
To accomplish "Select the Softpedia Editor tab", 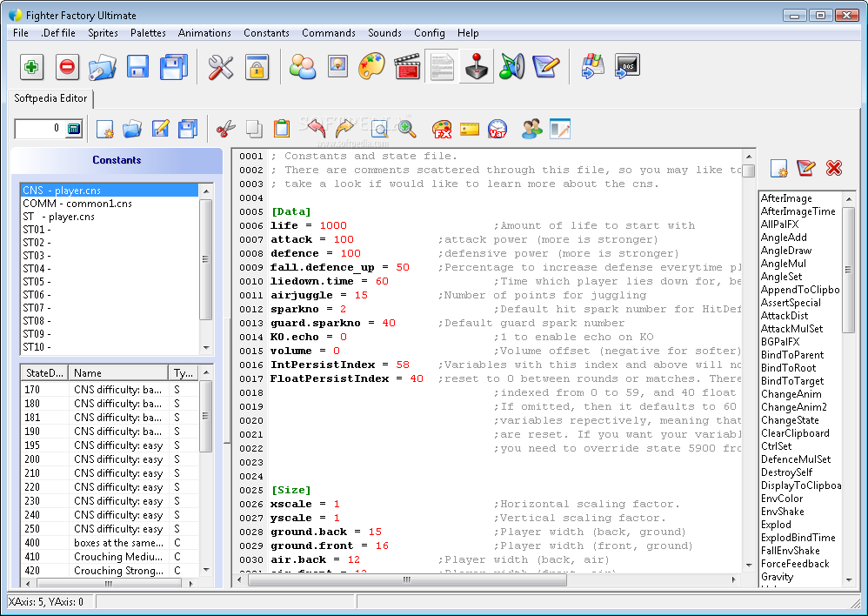I will click(50, 98).
